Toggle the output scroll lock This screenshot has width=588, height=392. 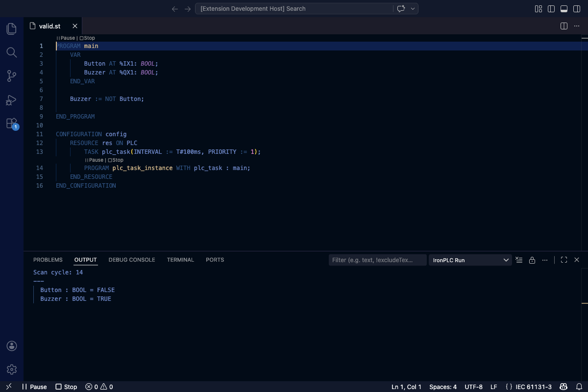[x=532, y=260]
